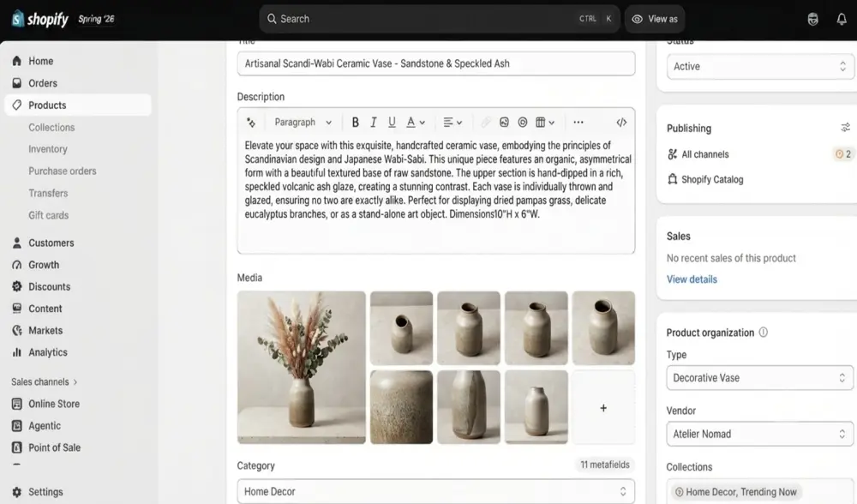Open the Vendor Atelier Nomad dropdown

[x=759, y=434]
